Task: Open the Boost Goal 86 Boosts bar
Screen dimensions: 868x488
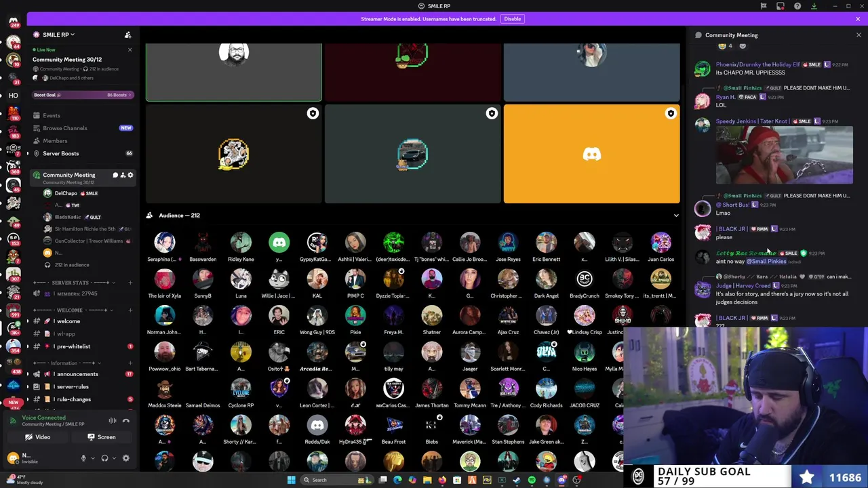Action: [x=83, y=95]
